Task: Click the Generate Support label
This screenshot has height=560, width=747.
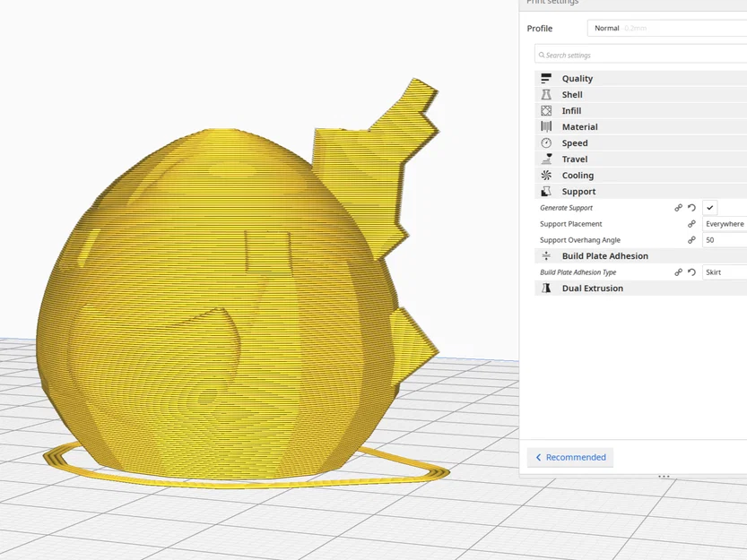Action: (566, 208)
